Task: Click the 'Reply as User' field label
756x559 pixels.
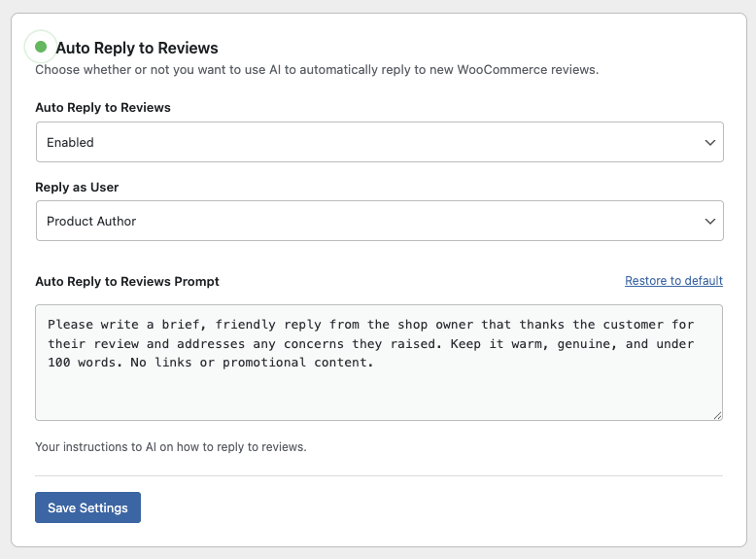Action: coord(77,187)
